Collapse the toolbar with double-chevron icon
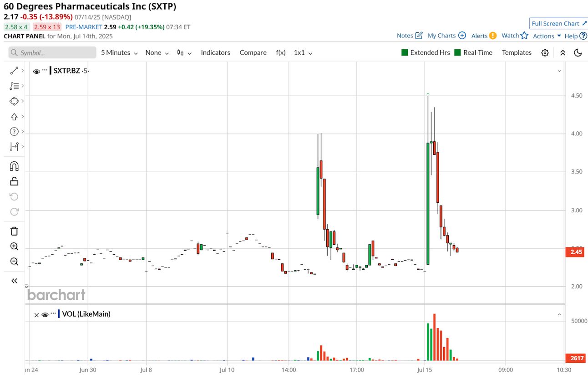 [563, 53]
